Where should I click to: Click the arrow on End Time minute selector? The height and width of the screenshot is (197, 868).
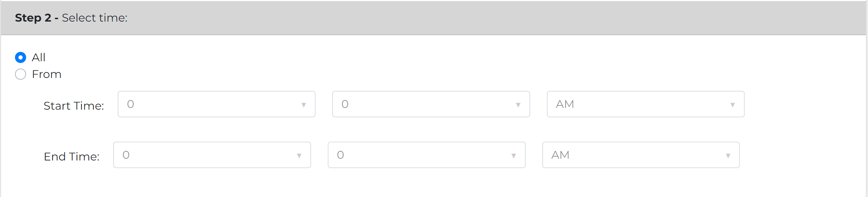coord(514,156)
